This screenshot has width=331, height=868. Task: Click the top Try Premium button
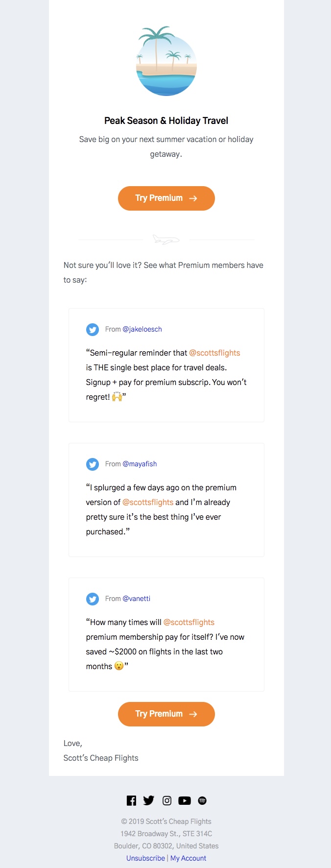166,198
